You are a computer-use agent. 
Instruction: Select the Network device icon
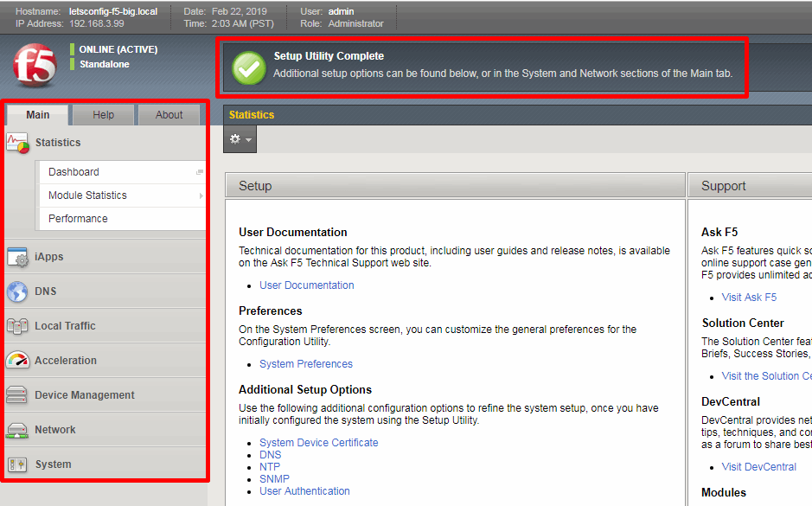17,430
